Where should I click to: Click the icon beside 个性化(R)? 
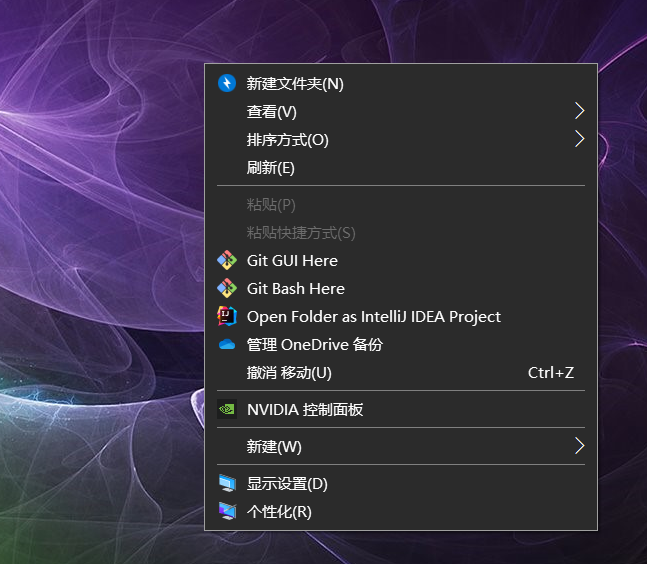(x=227, y=511)
